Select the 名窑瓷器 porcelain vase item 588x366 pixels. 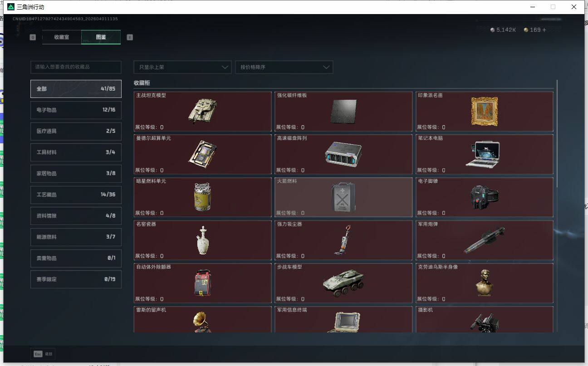click(x=202, y=240)
